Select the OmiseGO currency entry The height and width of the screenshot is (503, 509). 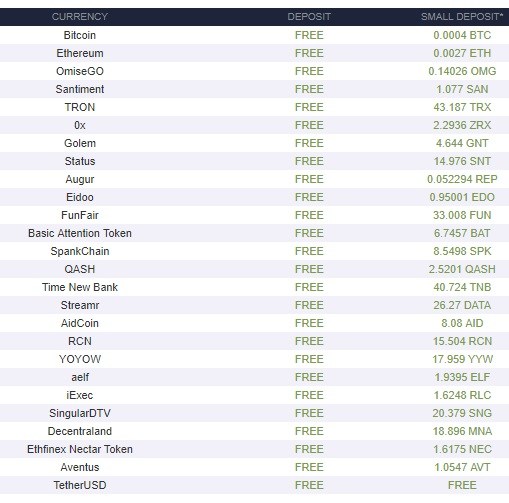[x=80, y=71]
